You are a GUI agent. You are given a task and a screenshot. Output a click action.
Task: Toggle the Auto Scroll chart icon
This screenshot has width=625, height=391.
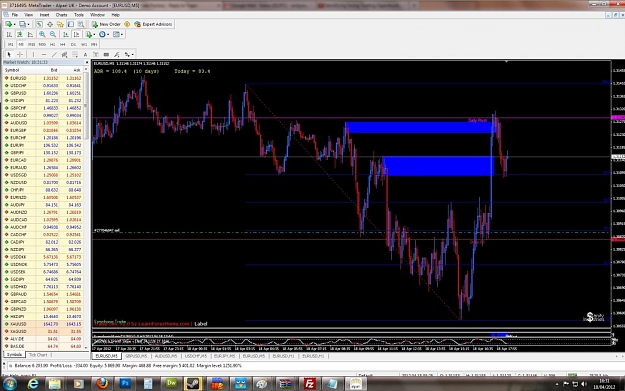pos(66,34)
